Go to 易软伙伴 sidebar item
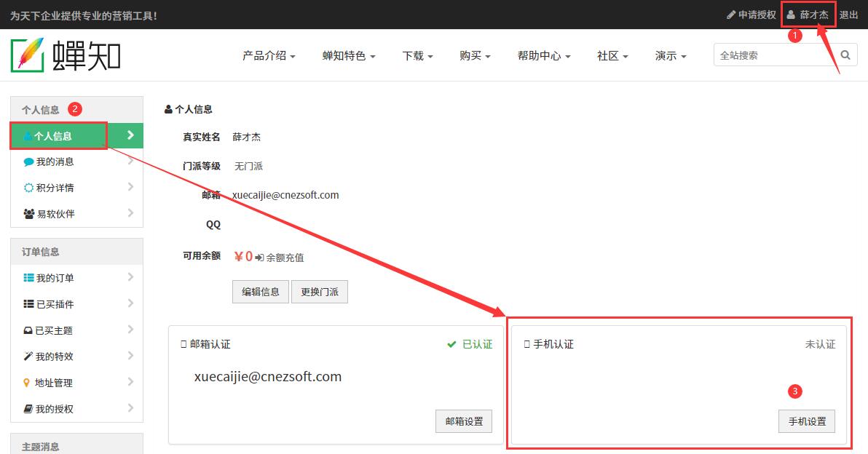 tap(77, 213)
